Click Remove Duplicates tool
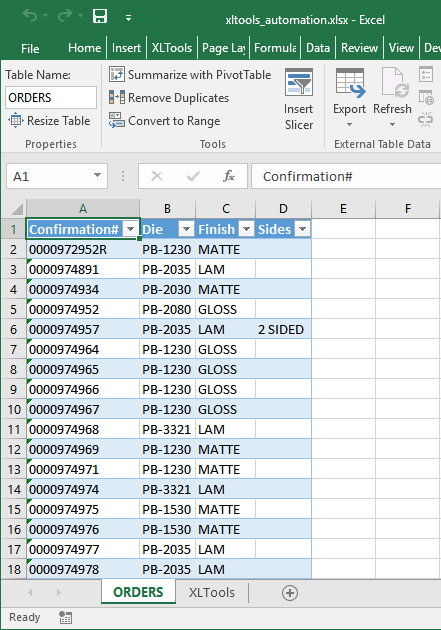441x630 pixels. (169, 98)
